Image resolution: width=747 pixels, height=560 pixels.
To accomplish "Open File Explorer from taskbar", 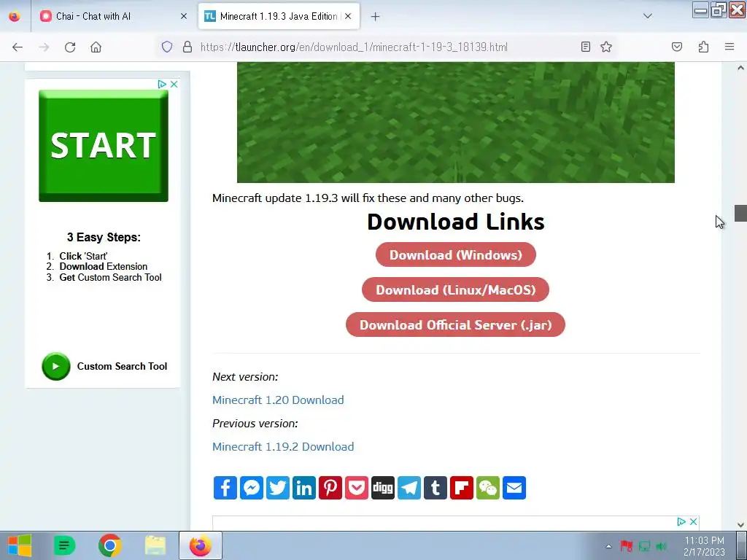I will coord(155,545).
